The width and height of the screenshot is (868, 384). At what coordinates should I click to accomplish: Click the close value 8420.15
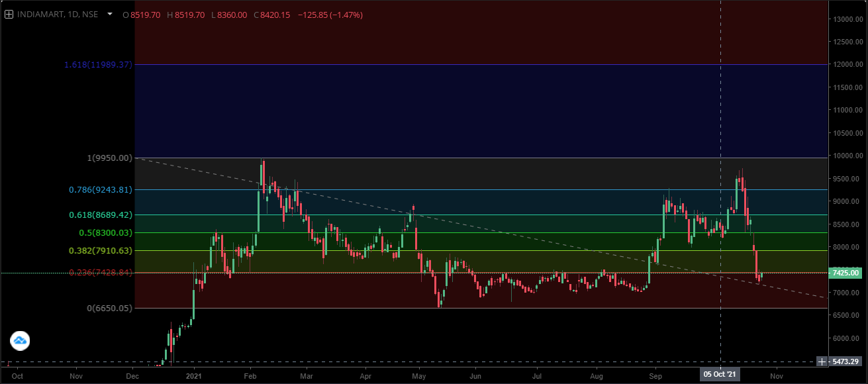275,14
